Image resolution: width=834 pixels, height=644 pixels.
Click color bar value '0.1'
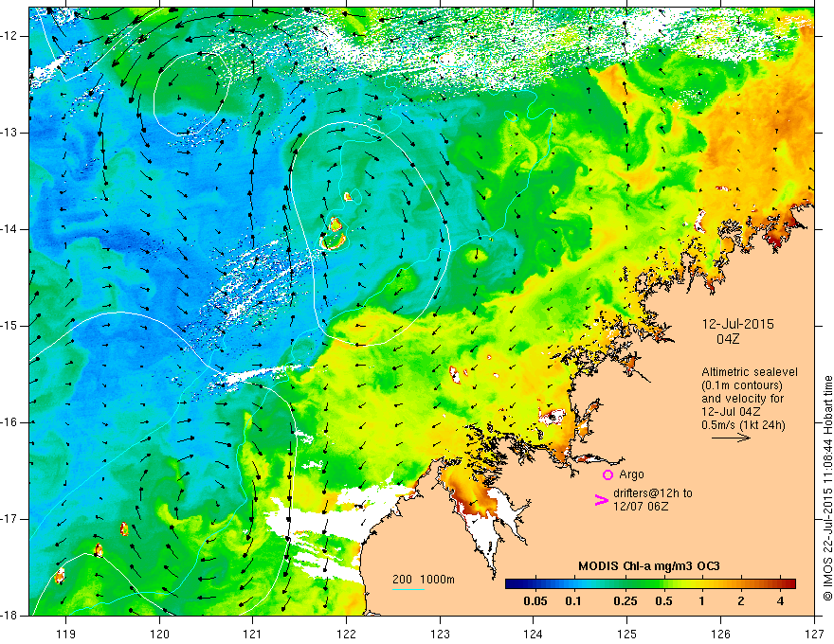pyautogui.click(x=573, y=601)
